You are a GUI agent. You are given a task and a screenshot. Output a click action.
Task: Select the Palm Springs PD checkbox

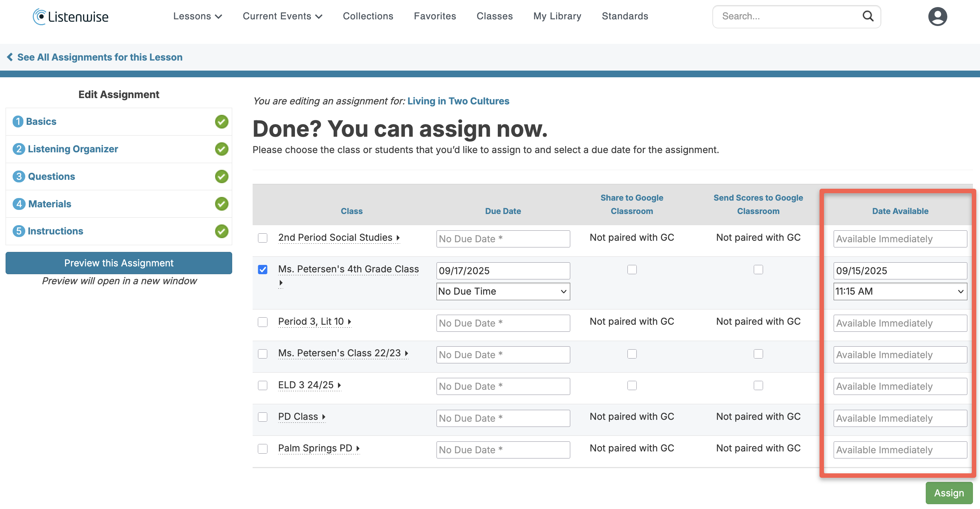pyautogui.click(x=263, y=449)
